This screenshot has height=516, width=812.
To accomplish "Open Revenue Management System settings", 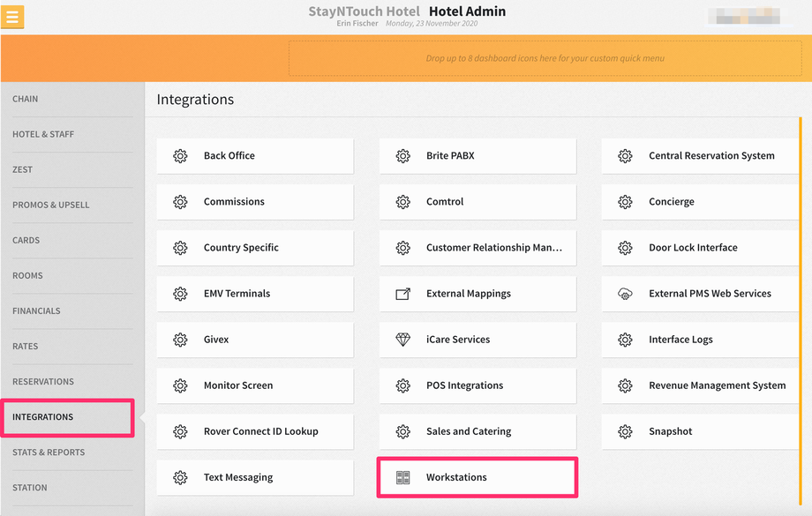I will [x=700, y=385].
